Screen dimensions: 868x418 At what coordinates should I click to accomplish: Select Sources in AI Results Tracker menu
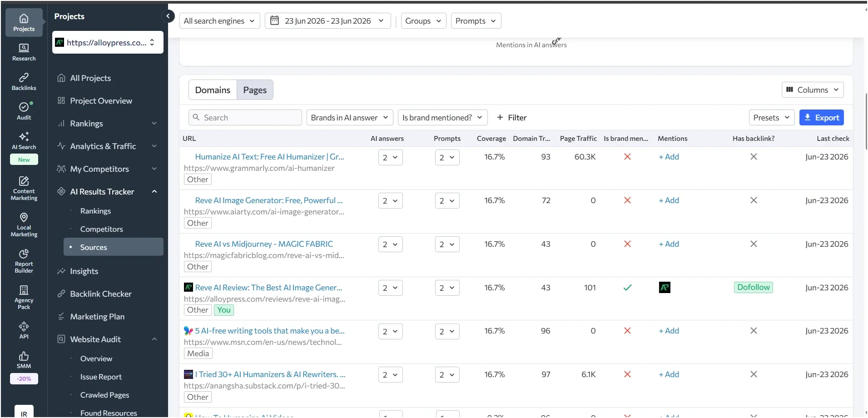tap(113, 247)
